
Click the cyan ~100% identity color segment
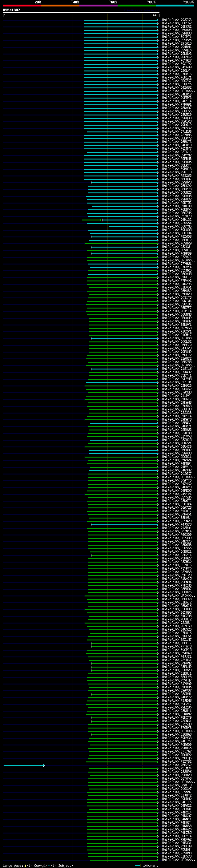pyautogui.click(x=175, y=6)
